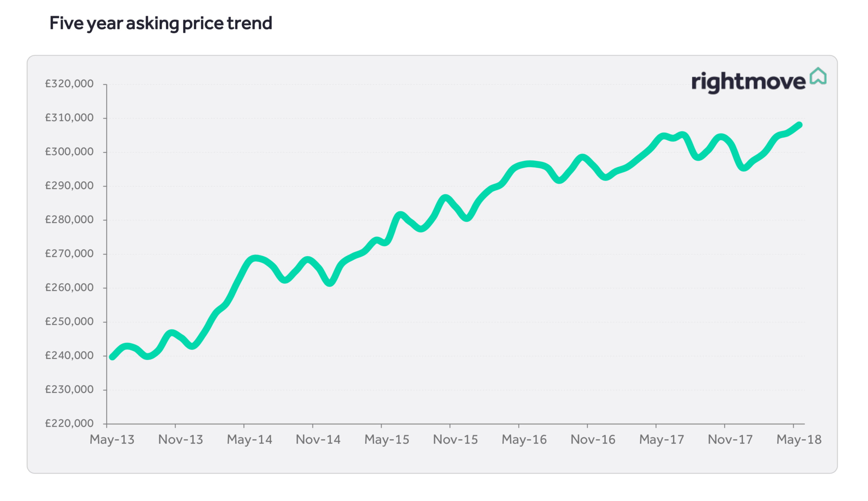This screenshot has height=501, width=868.
Task: Click the £300,000 y-axis label
Action: (69, 151)
